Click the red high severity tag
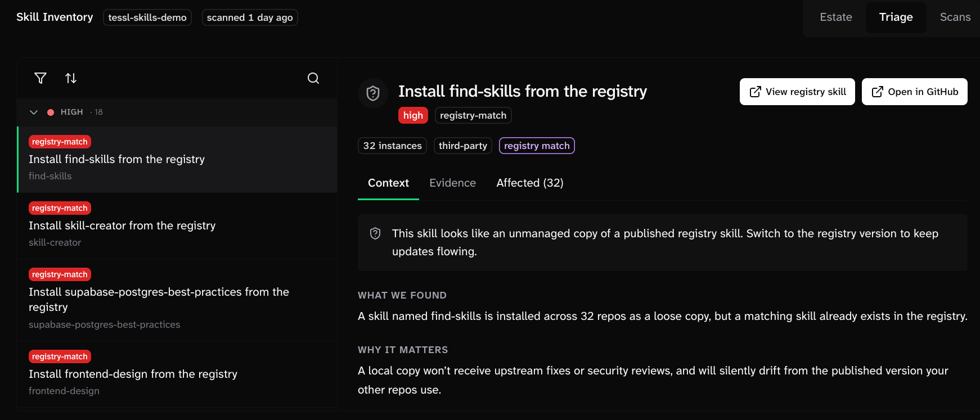The image size is (980, 420). click(413, 115)
